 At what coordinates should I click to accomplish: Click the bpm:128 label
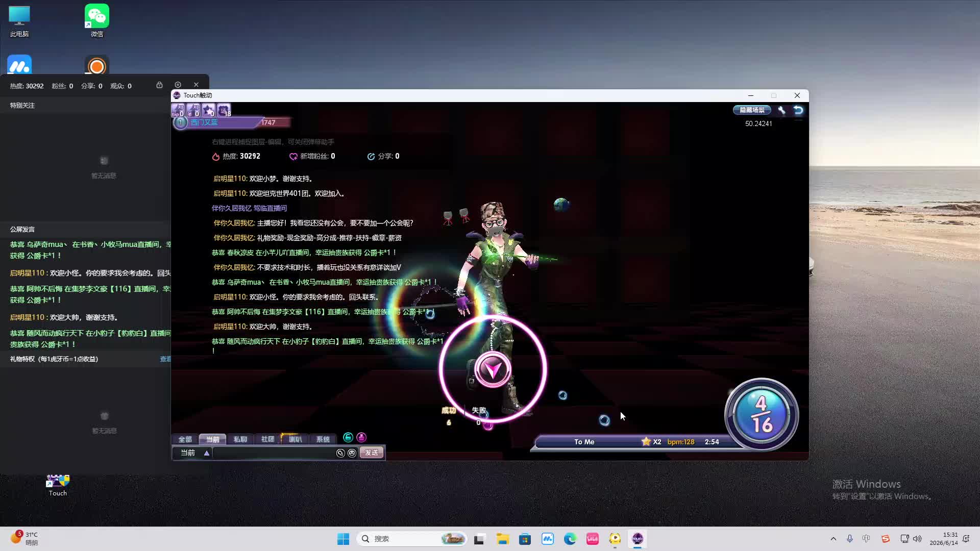pos(681,442)
